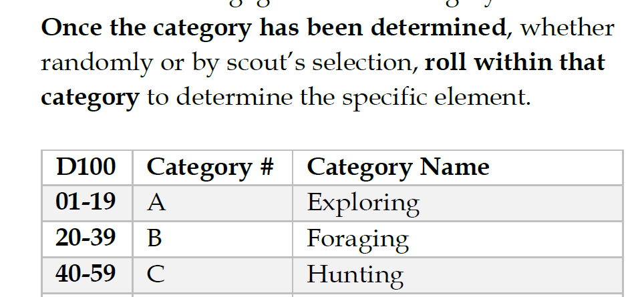Click the Hunting category name
Image resolution: width=644 pixels, height=297 pixels.
pos(355,274)
